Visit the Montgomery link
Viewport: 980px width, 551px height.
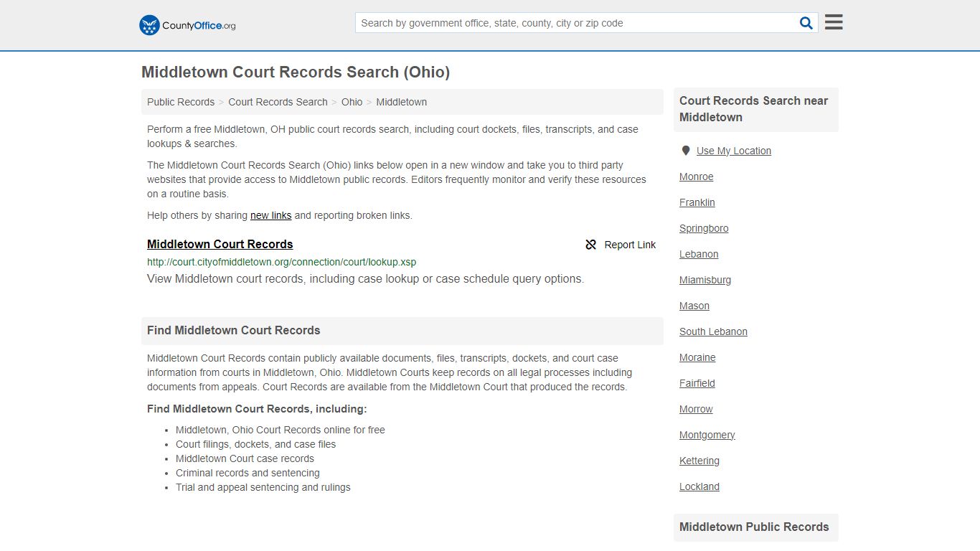tap(707, 435)
